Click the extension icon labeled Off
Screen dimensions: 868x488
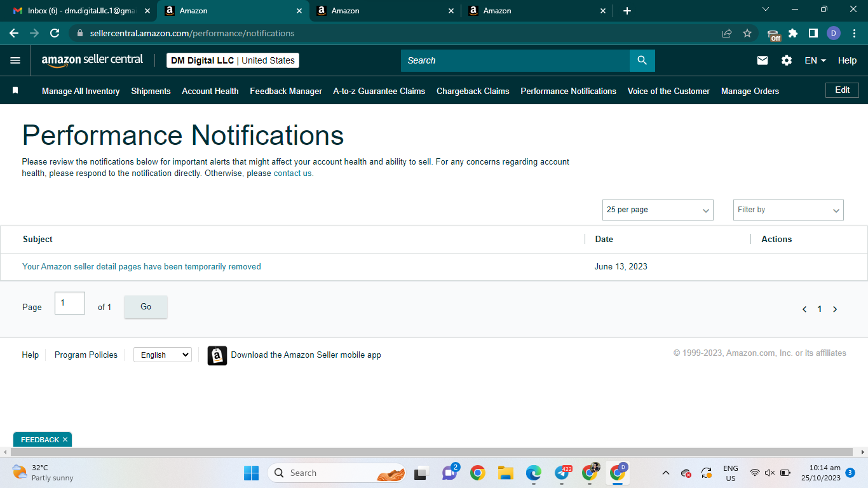coord(773,34)
